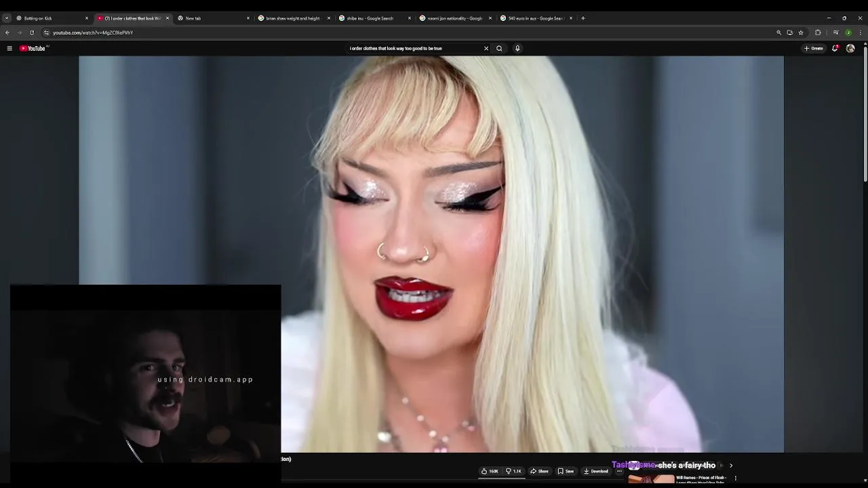
Task: Open Will Ramos Prison of Flesh thumbnail
Action: point(651,480)
